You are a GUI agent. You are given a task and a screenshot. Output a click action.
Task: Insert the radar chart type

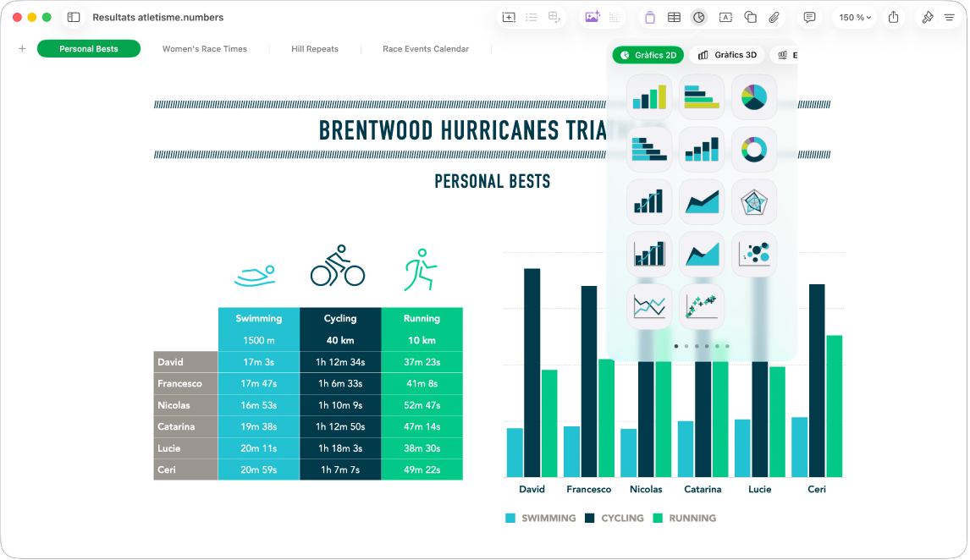(754, 202)
